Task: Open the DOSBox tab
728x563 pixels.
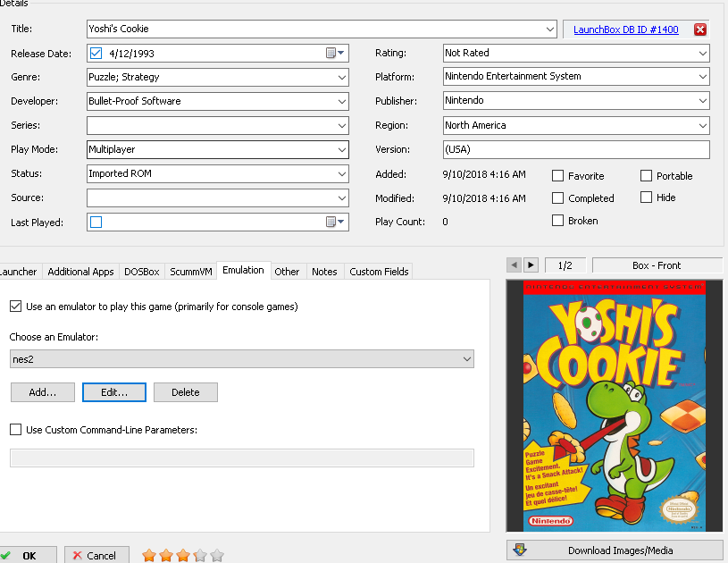Action: pos(142,272)
